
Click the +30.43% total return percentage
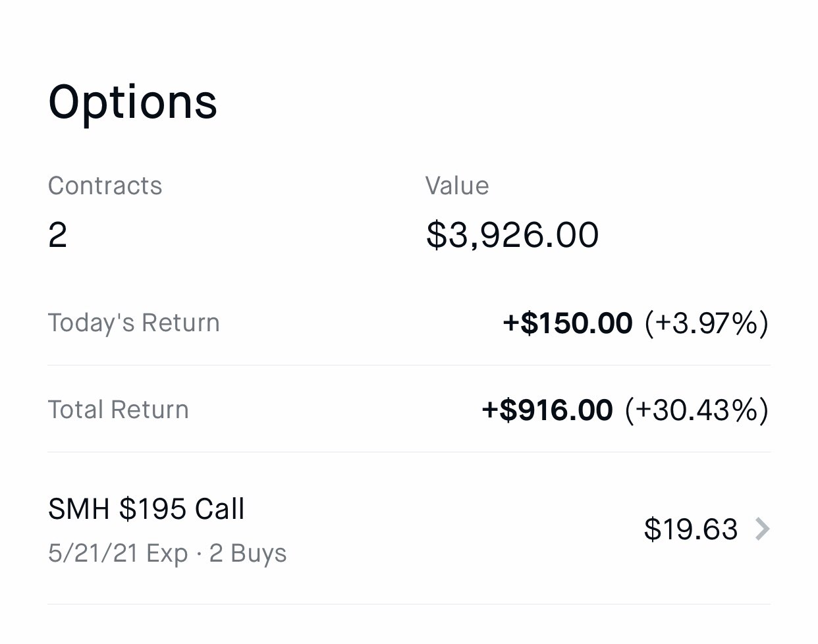[696, 410]
